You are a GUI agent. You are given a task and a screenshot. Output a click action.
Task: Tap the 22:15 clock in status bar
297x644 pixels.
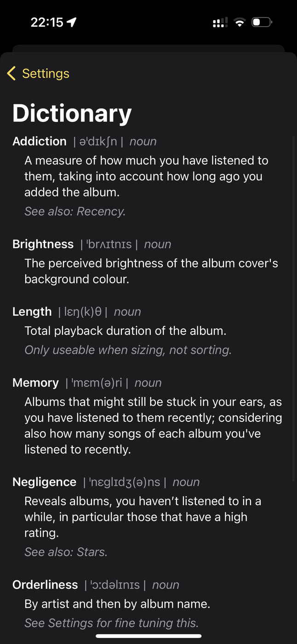click(x=46, y=22)
